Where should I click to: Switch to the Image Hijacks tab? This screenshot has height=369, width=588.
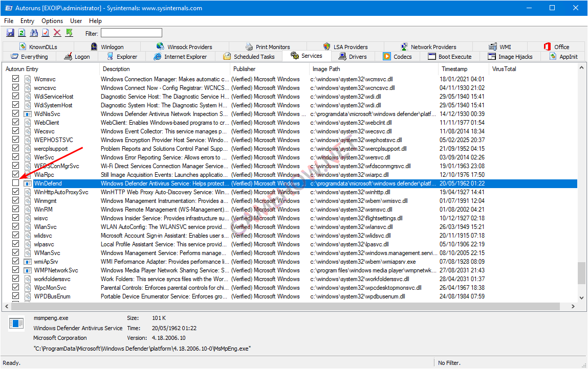tap(510, 57)
